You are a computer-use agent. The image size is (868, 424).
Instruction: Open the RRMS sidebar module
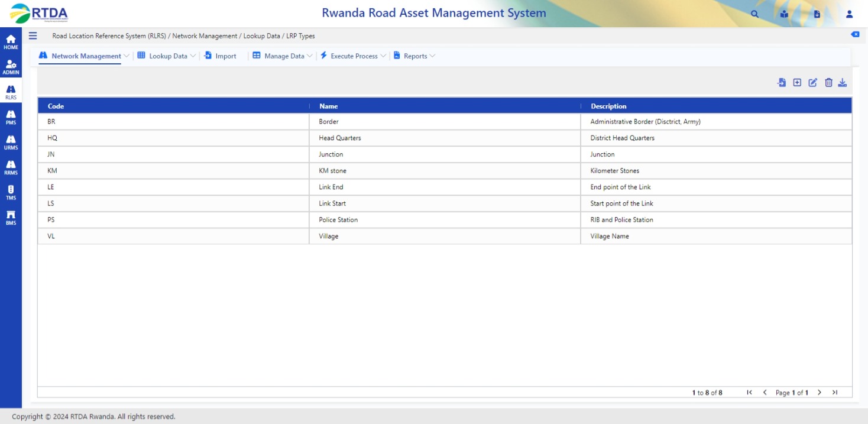coord(11,168)
